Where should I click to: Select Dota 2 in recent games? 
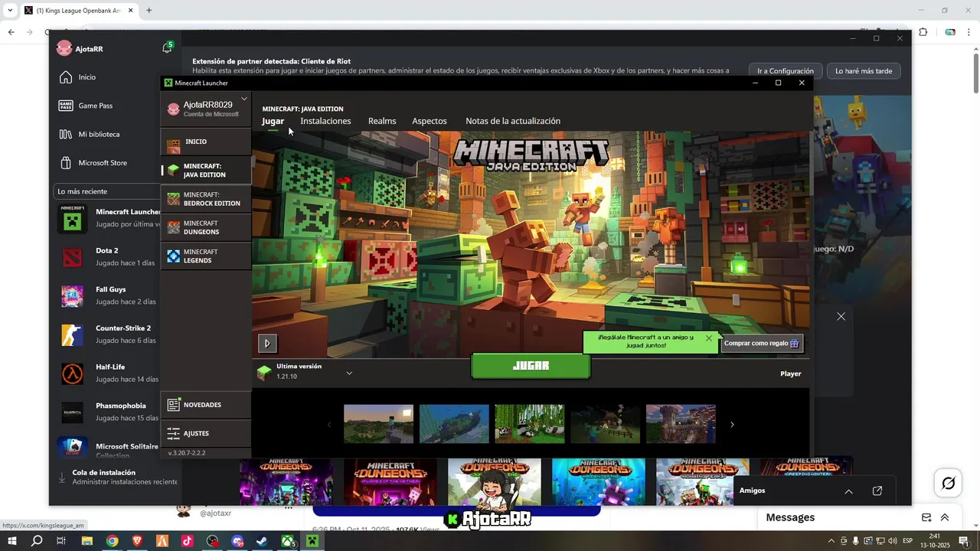(x=107, y=256)
